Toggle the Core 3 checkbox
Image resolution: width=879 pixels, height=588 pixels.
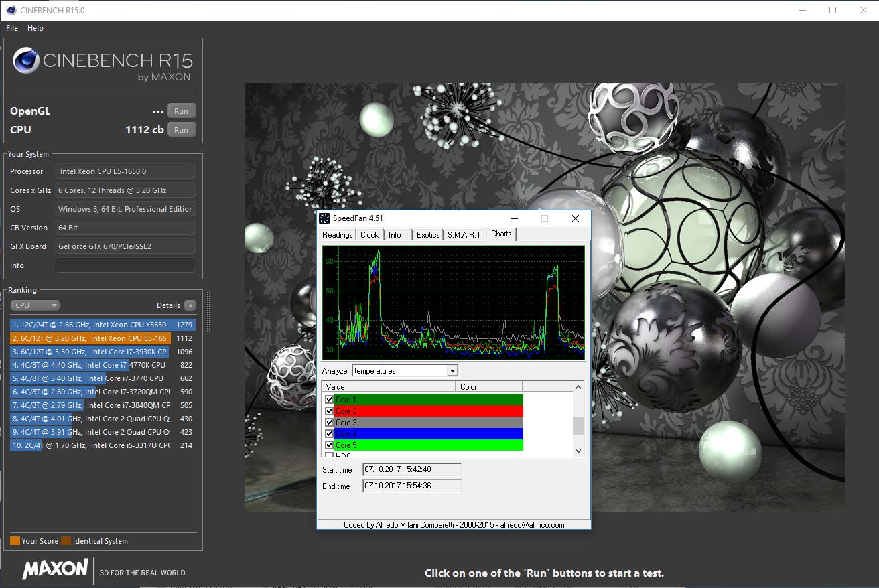coord(329,423)
